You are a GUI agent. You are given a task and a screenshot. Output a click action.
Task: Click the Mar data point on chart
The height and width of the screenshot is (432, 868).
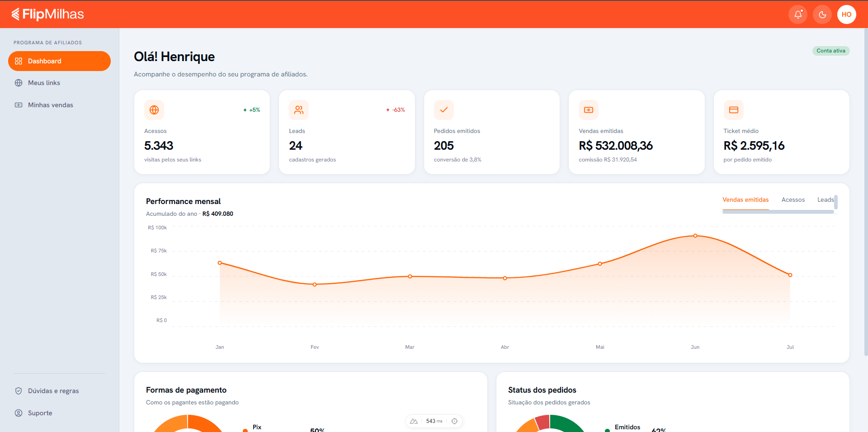(410, 276)
